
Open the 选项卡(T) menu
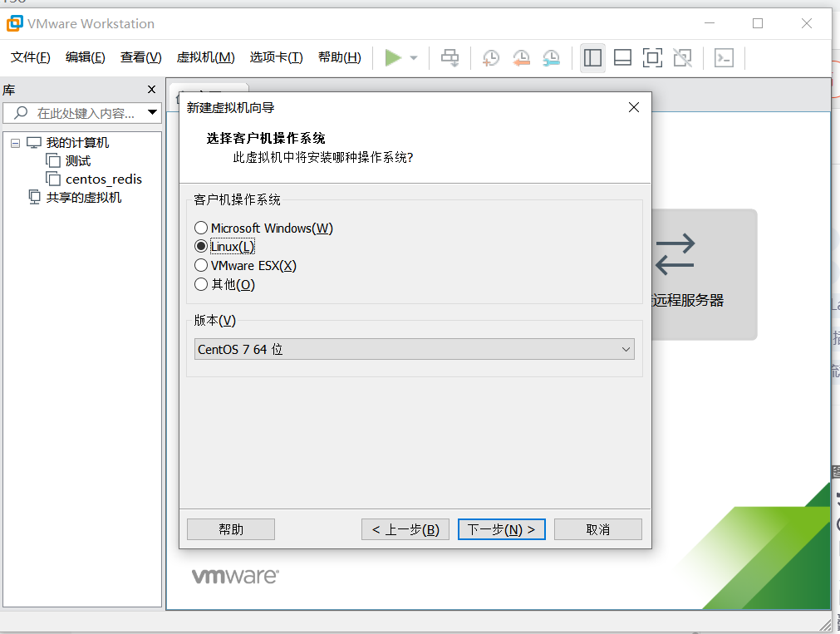277,57
